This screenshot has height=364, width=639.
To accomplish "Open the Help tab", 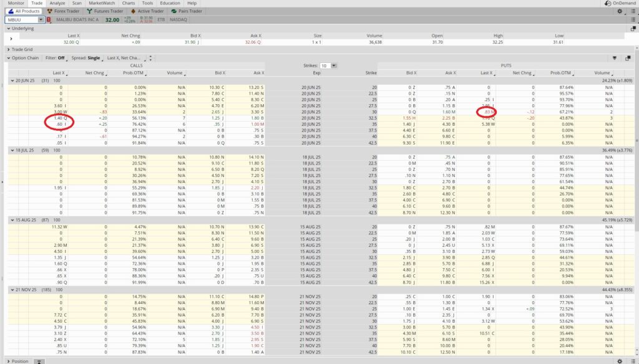I will 192,3.
